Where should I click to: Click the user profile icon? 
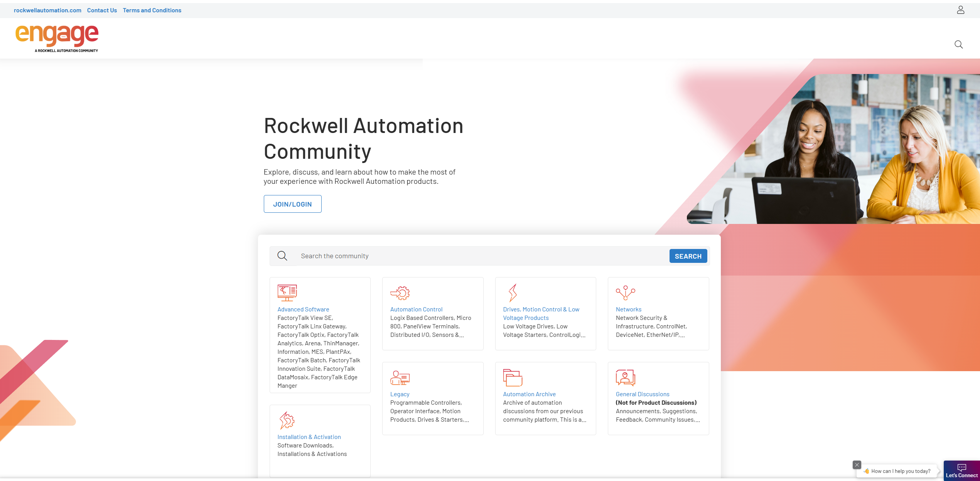(x=960, y=10)
